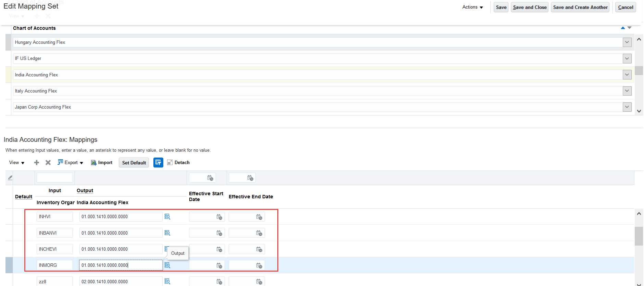Image resolution: width=644 pixels, height=286 pixels.
Task: Open output search icon for INBANVI row
Action: click(167, 233)
